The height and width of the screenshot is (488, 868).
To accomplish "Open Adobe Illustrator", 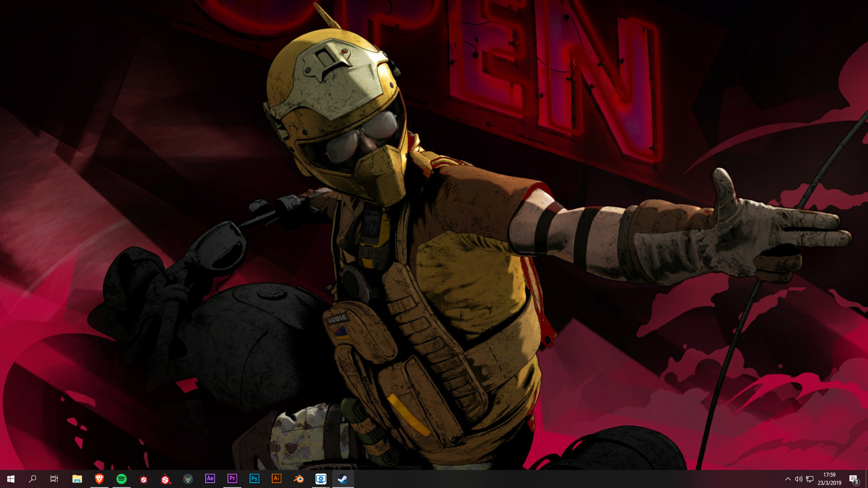I will point(277,479).
